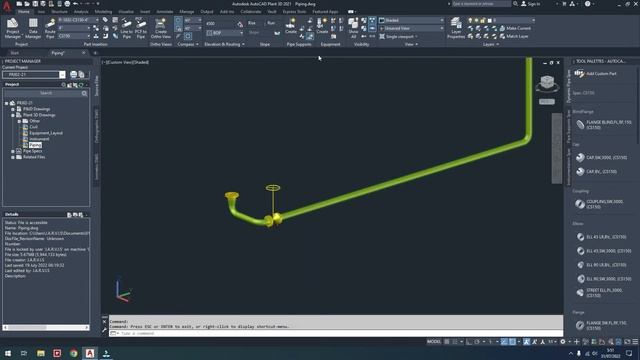Screen dimensions: 640x360
Task: Click the Plot/print icon in quick access toolbar
Action: (67, 4)
